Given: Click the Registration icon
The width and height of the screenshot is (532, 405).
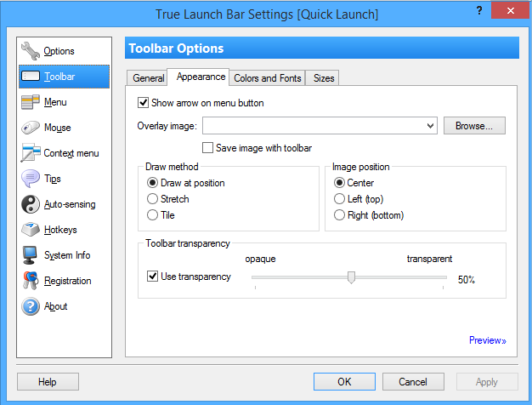Looking at the screenshot, I should 31,281.
